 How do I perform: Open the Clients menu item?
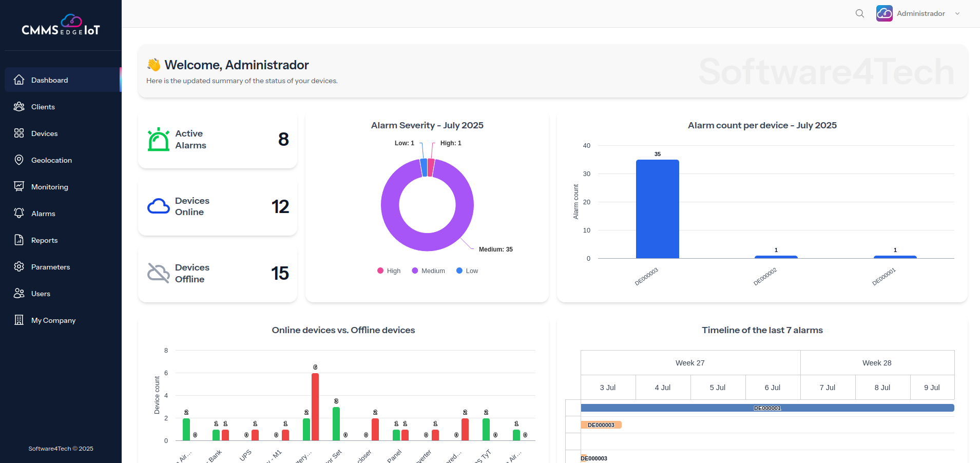[43, 107]
